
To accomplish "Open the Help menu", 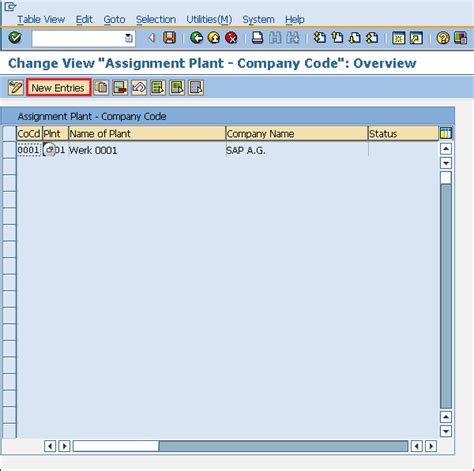I will [x=294, y=19].
